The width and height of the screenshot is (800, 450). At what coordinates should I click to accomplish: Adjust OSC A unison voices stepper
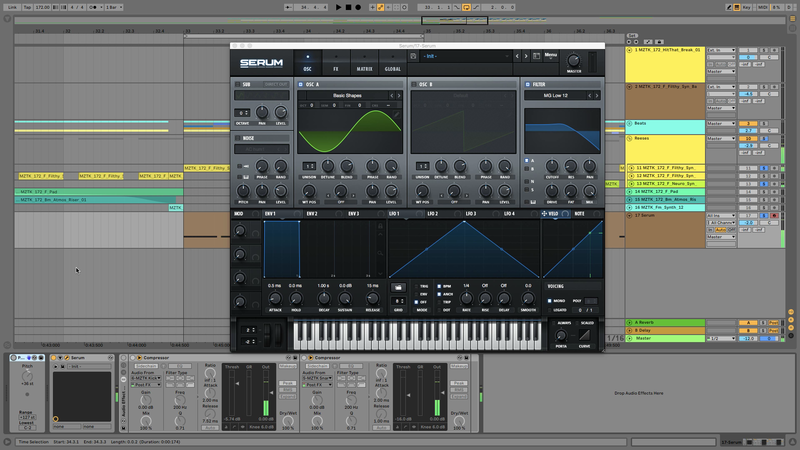pos(309,166)
